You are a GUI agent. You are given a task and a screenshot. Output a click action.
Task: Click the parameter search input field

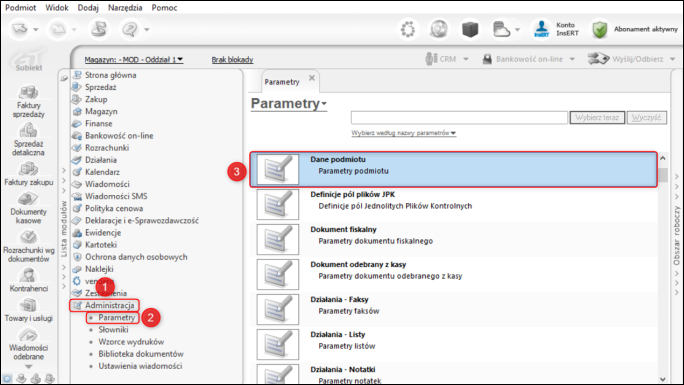point(459,118)
